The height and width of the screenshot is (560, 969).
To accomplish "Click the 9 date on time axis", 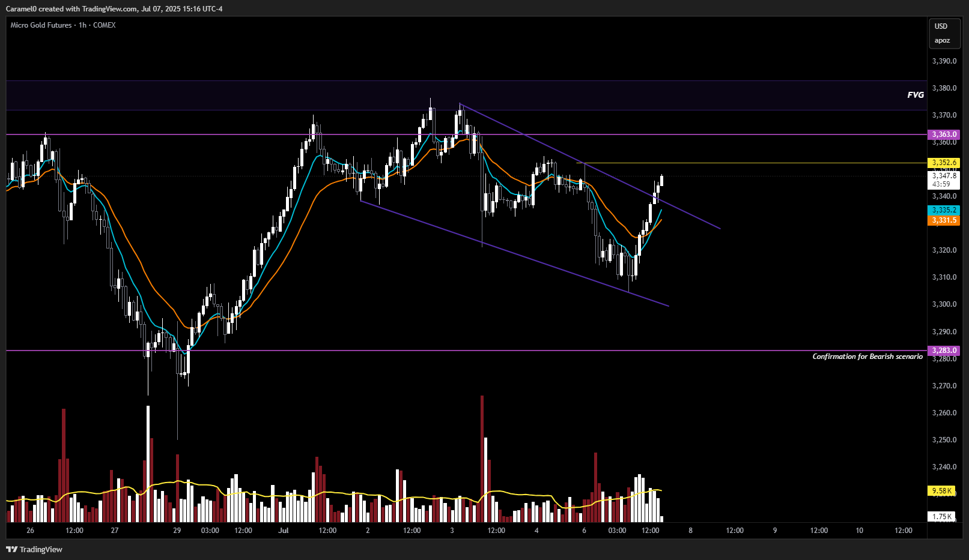I will pos(775,531).
